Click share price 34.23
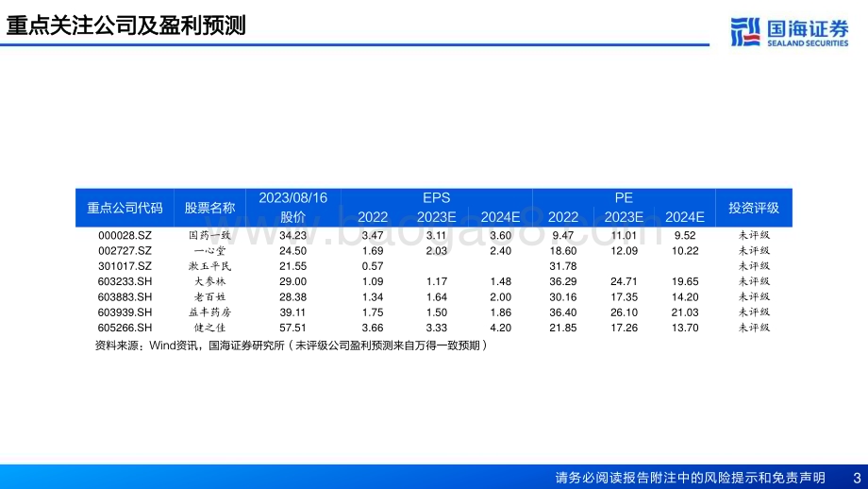Viewport: 868px width, 489px height. (292, 235)
